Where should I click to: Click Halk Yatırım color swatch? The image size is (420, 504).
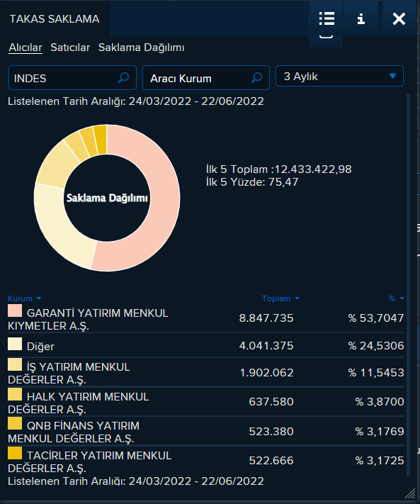coord(15,394)
